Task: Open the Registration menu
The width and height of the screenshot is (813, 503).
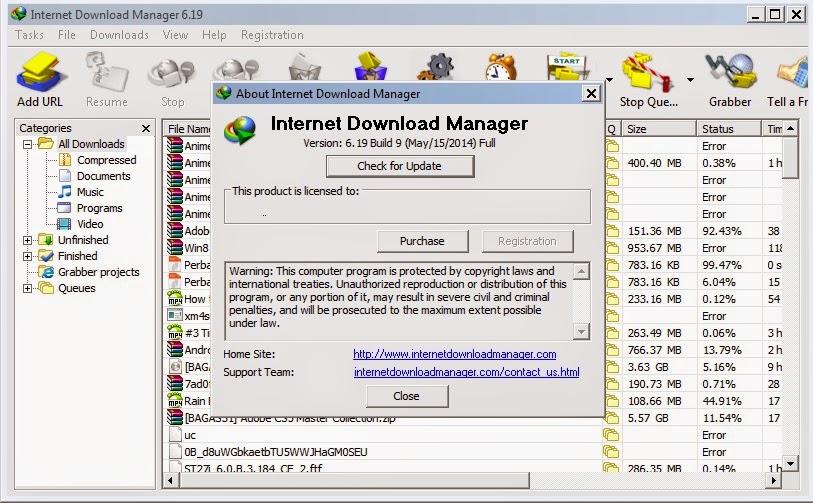Action: click(x=272, y=35)
